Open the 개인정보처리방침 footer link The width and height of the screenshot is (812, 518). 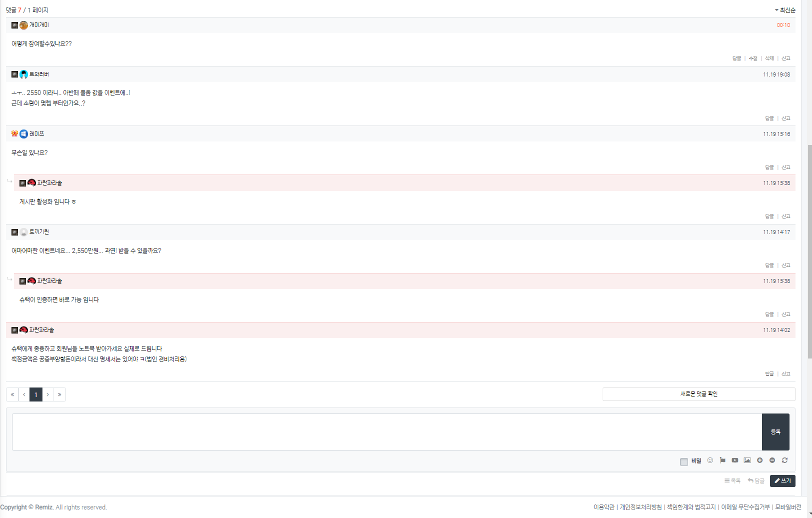click(641, 507)
